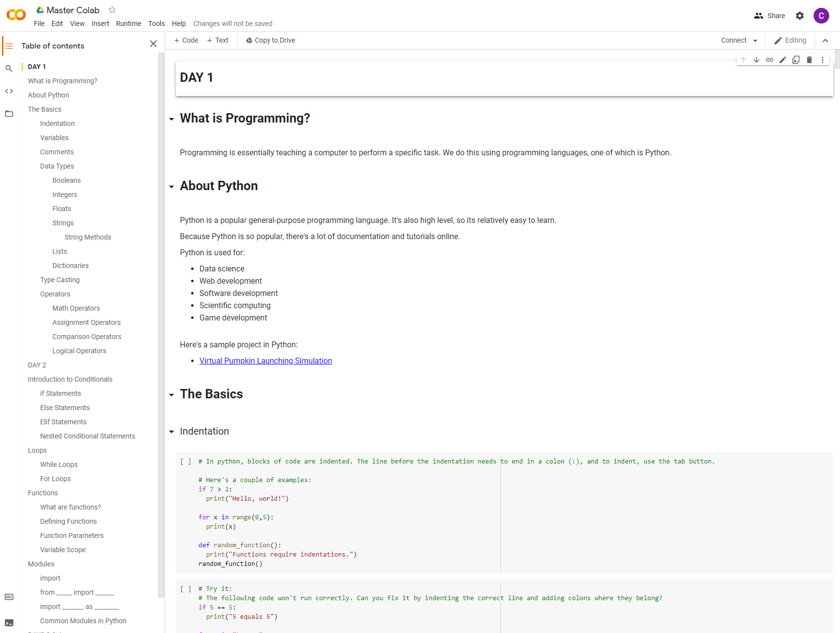Collapse The Basics section arrow

point(172,395)
